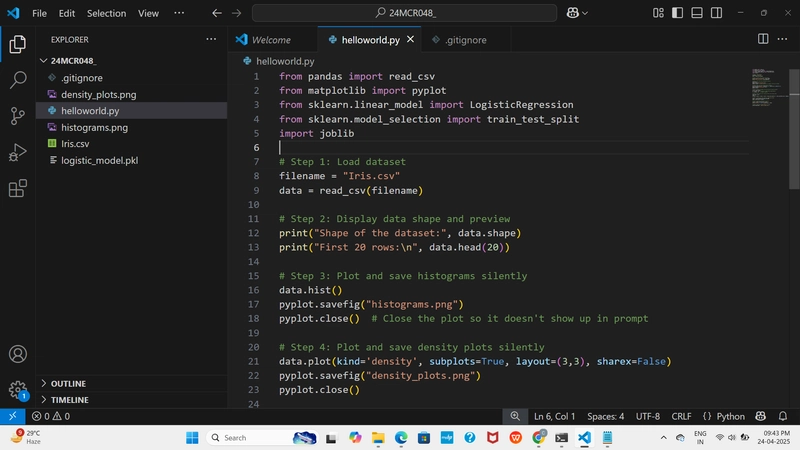Screen dimensions: 800x450
Task: Go forward using the right arrow
Action: (x=236, y=13)
